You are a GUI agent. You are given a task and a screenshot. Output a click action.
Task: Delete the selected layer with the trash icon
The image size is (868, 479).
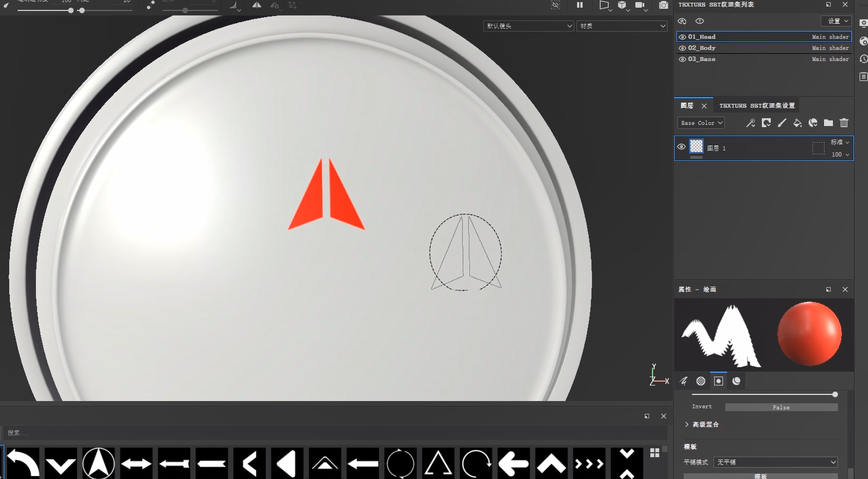(x=844, y=123)
